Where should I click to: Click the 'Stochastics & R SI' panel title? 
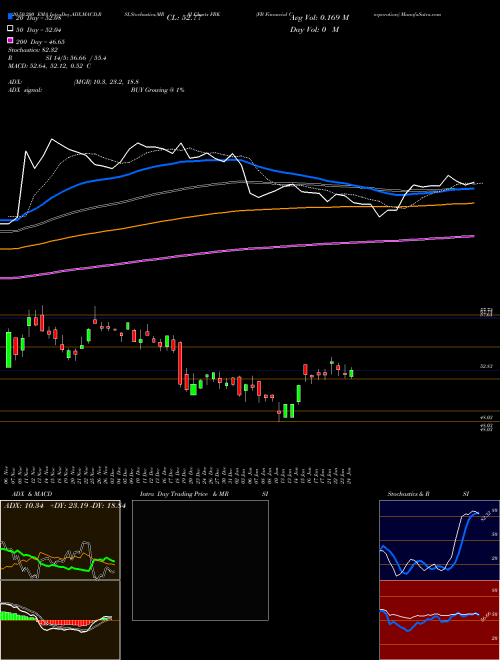(428, 494)
